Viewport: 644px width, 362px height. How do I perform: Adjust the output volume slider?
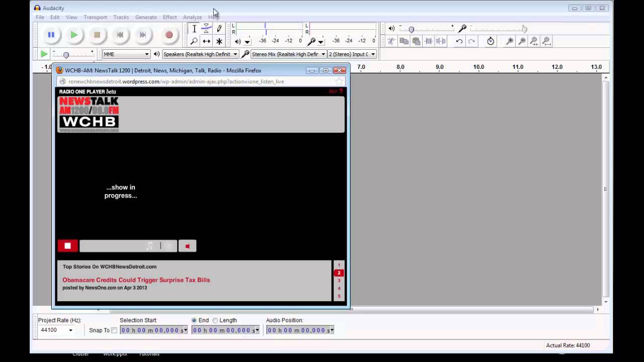[412, 29]
